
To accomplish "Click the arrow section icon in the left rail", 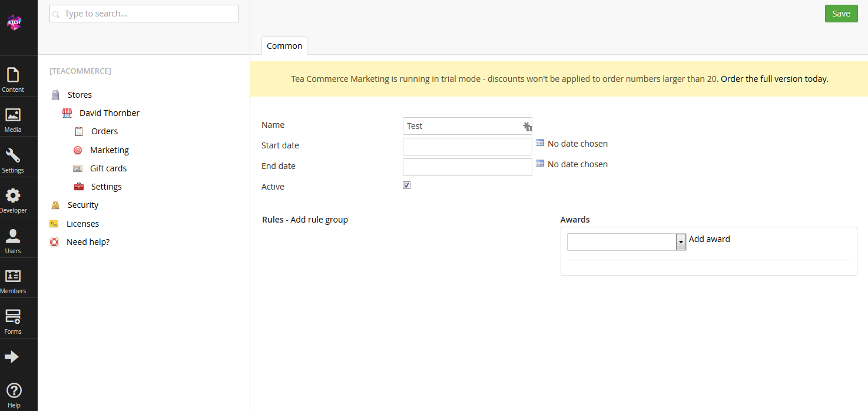I will click(12, 357).
